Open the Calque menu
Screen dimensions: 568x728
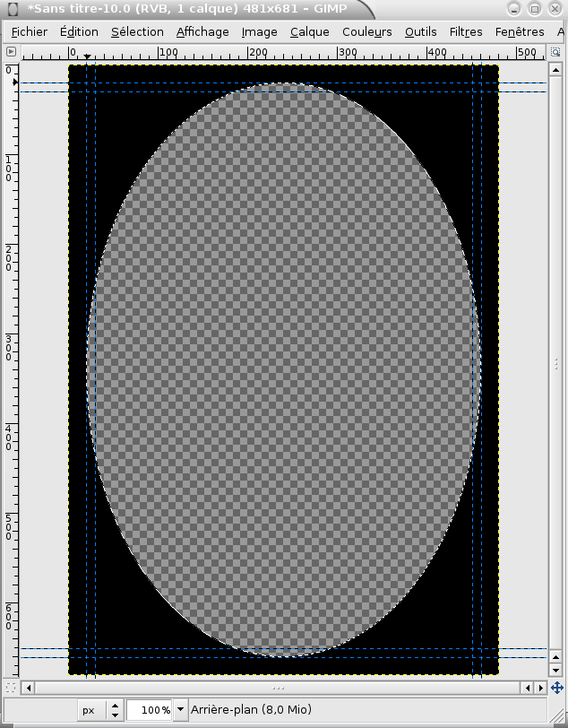coord(310,31)
